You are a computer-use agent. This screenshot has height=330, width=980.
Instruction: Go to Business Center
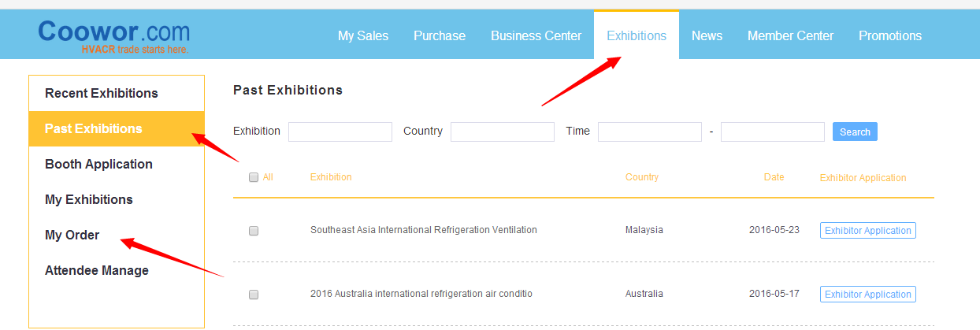(x=536, y=35)
